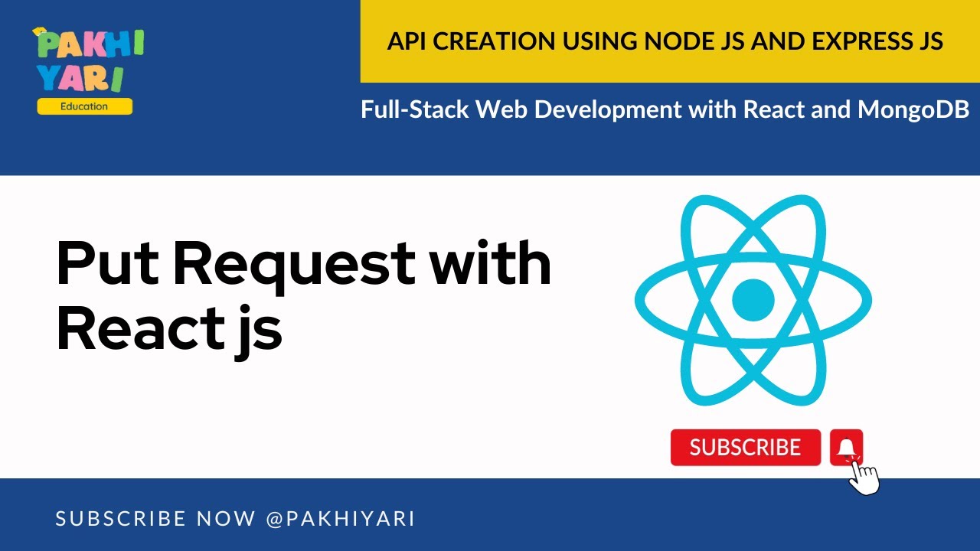The image size is (980, 551).
Task: Click the Pakhi Yari Education logo
Action: click(x=88, y=71)
